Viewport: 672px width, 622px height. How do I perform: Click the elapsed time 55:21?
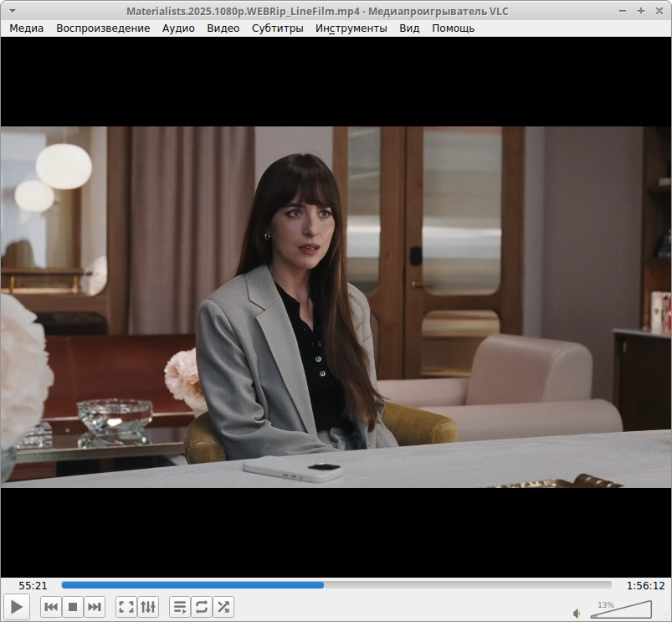(33, 585)
